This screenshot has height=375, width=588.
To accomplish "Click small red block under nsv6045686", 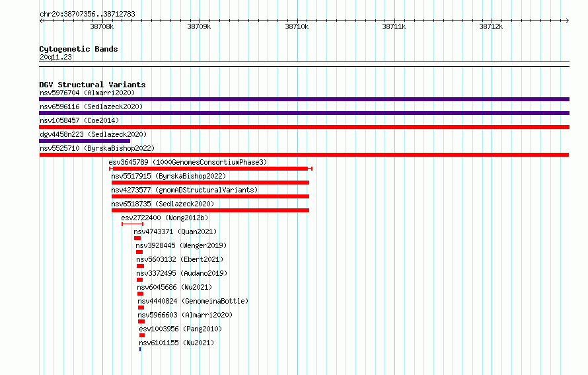I will coord(140,294).
